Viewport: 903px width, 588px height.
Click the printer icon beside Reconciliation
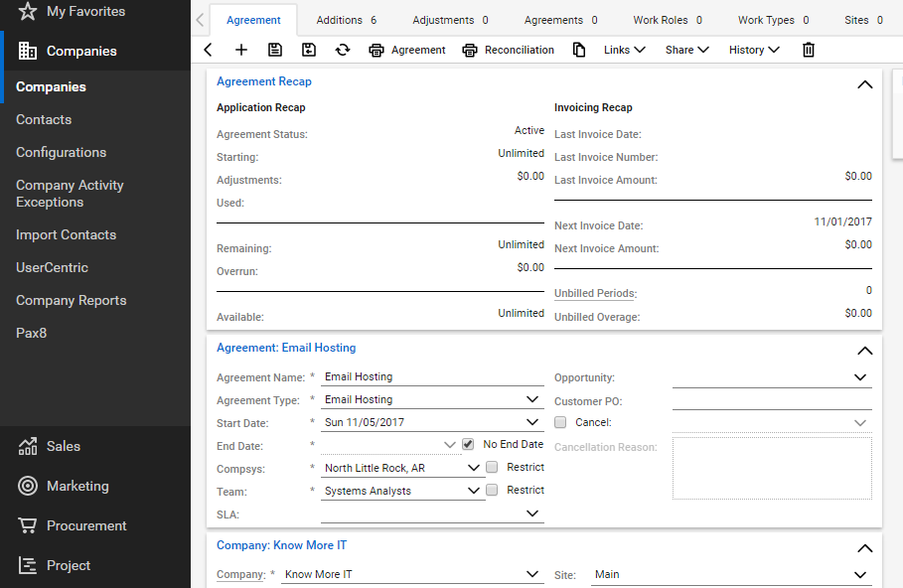(469, 50)
